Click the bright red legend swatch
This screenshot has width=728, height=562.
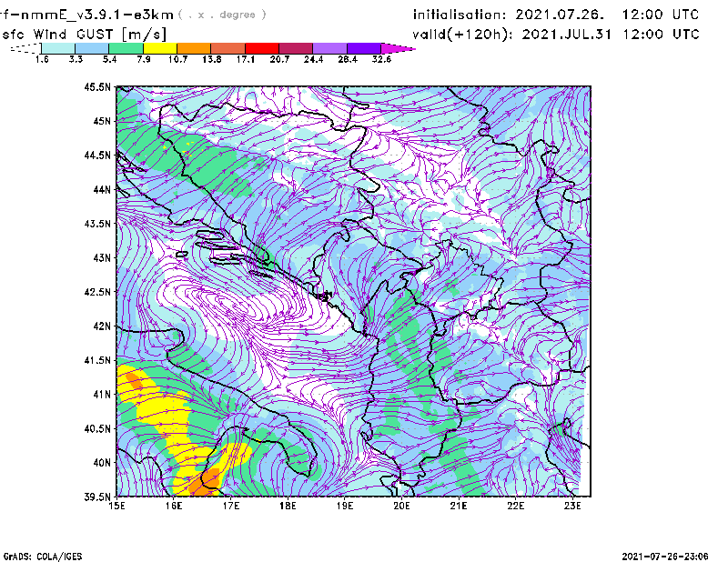pyautogui.click(x=262, y=48)
